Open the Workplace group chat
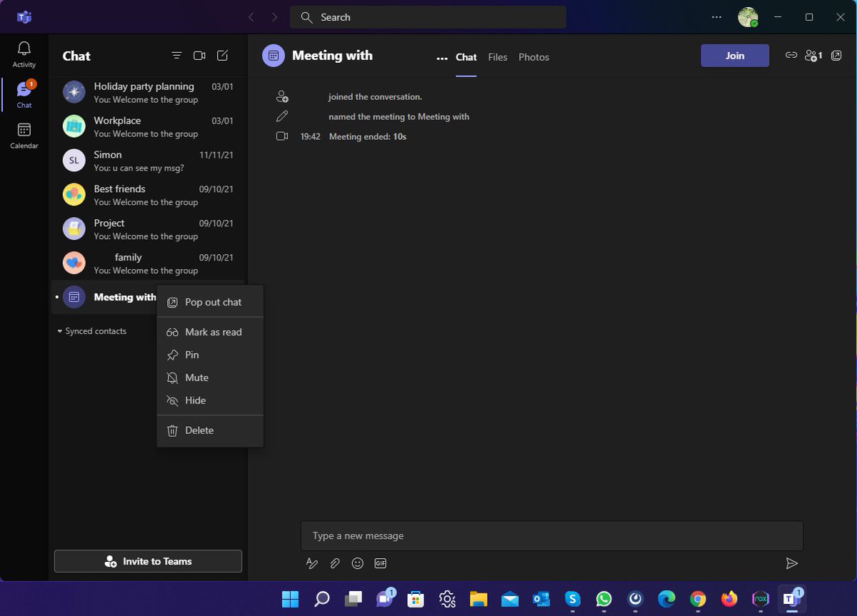This screenshot has height=616, width=857. [x=148, y=126]
